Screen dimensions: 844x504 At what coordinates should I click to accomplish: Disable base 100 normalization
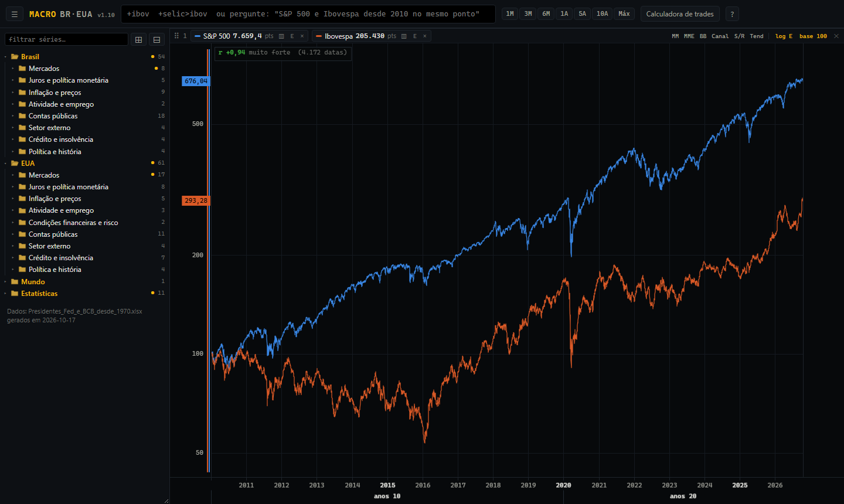point(813,36)
